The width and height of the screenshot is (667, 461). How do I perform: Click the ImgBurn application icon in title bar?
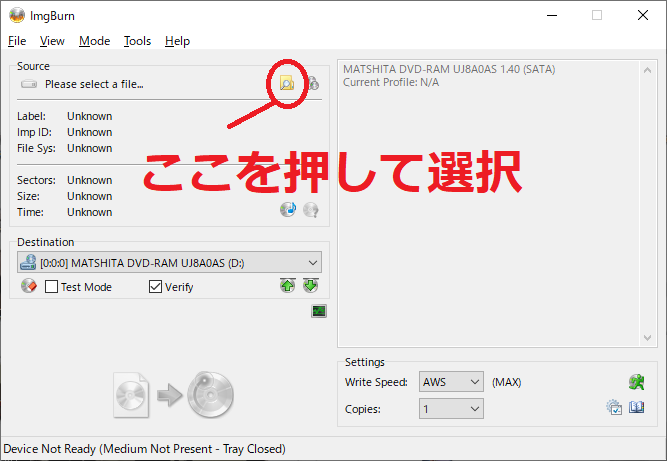tap(17, 16)
